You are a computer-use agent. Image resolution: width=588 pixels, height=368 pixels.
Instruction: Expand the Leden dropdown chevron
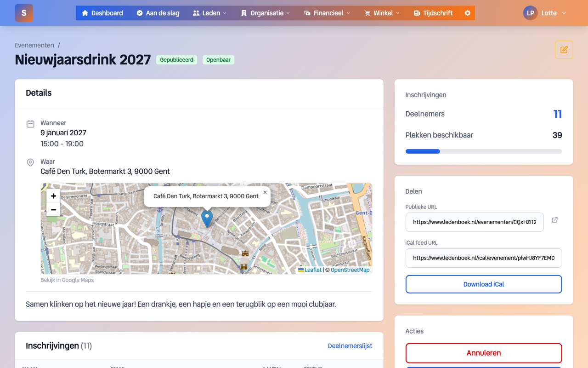point(225,13)
